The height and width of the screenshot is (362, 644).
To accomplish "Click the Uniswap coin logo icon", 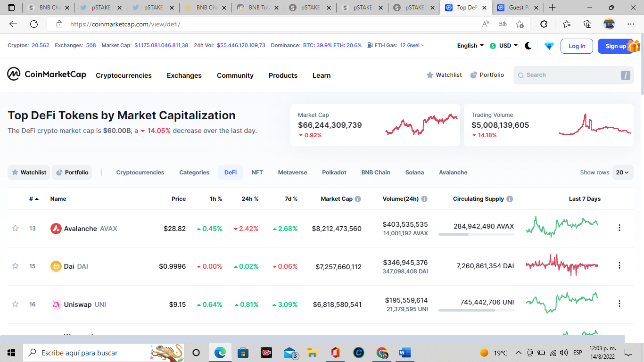I will [56, 304].
